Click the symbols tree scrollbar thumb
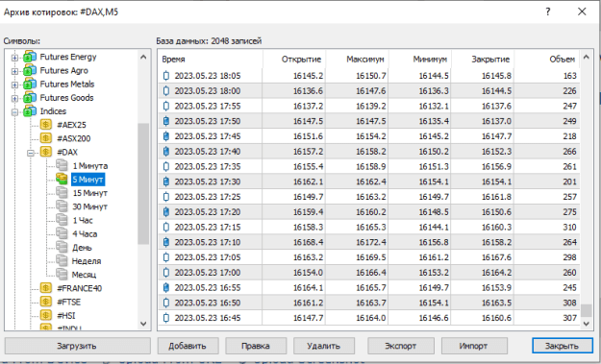The height and width of the screenshot is (364, 601). (x=143, y=183)
